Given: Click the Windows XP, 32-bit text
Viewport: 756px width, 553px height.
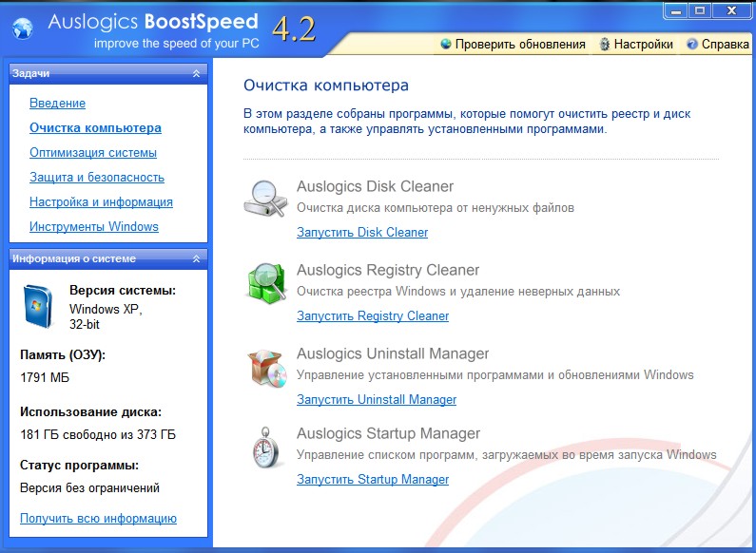Looking at the screenshot, I should click(106, 316).
